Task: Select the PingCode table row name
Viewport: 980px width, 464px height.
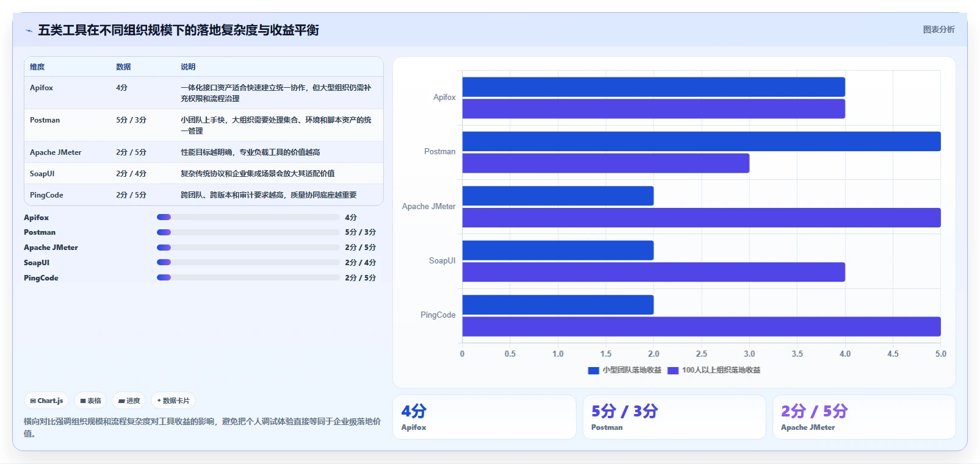Action: pos(46,195)
